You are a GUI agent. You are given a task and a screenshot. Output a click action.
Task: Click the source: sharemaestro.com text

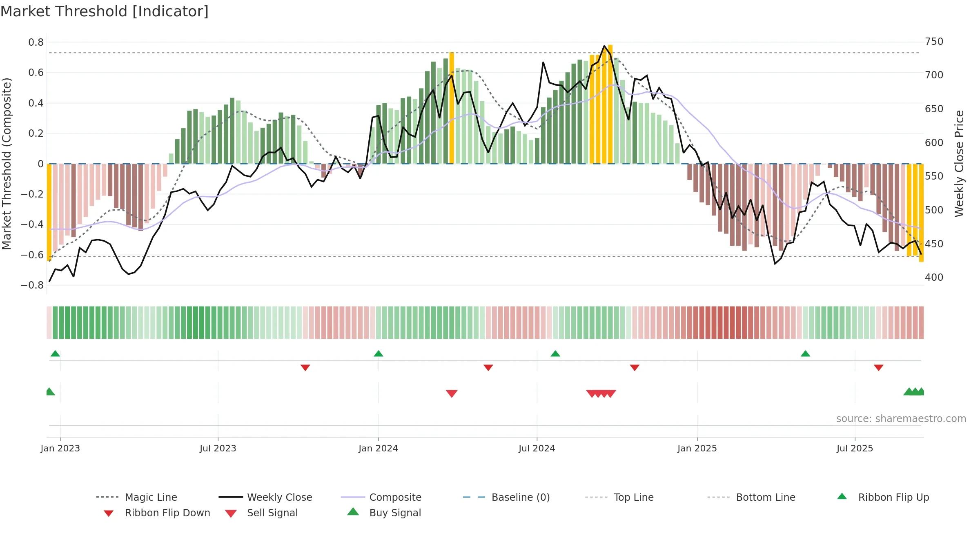point(901,419)
